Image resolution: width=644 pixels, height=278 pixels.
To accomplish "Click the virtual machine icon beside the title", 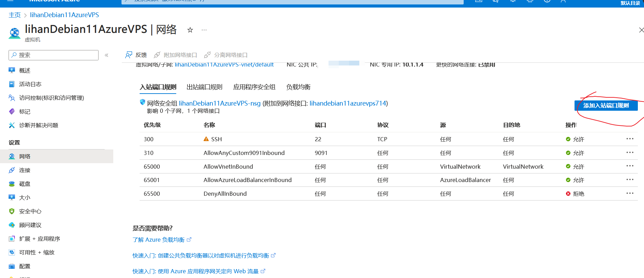I will [x=14, y=33].
